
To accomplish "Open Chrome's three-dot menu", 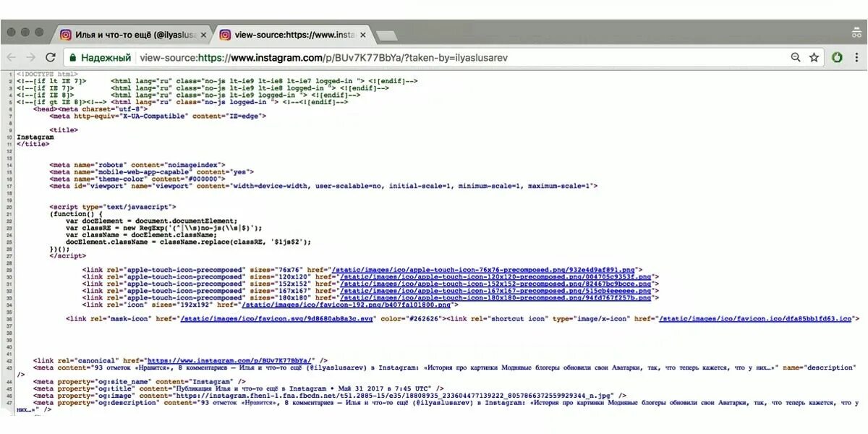I will coord(856,57).
